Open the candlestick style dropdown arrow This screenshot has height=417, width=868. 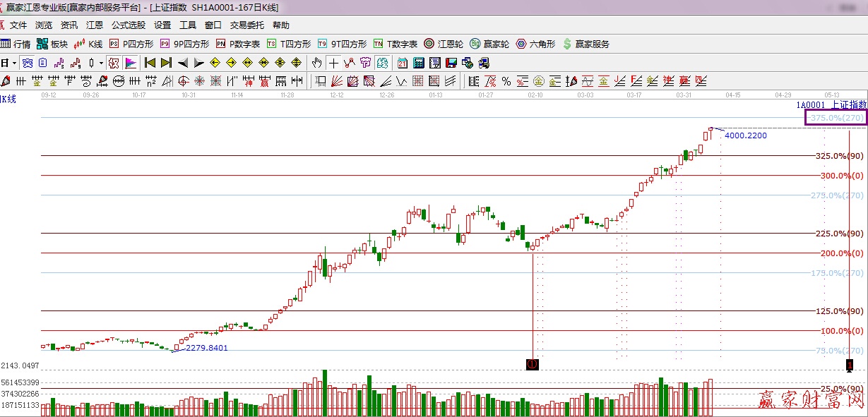[x=101, y=63]
